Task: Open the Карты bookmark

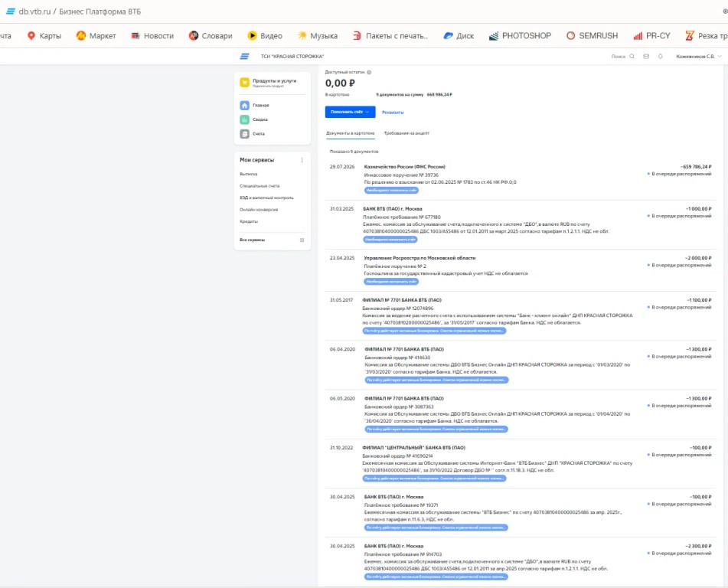Action: tap(44, 36)
